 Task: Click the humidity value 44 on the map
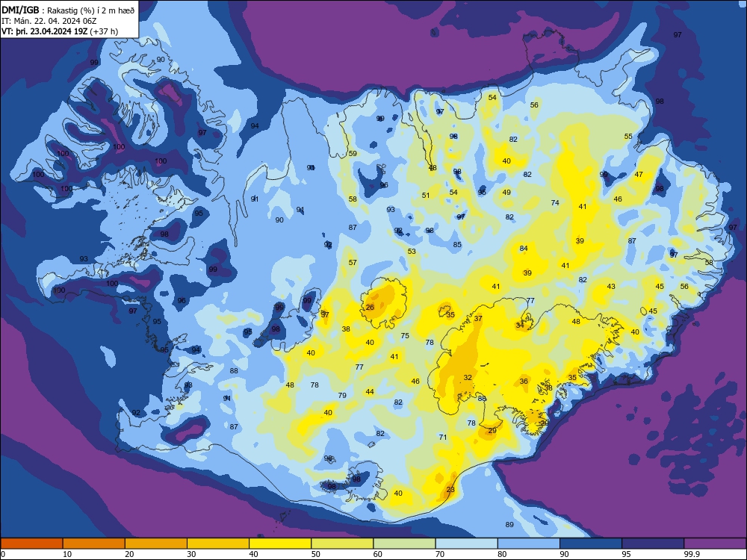click(x=370, y=391)
